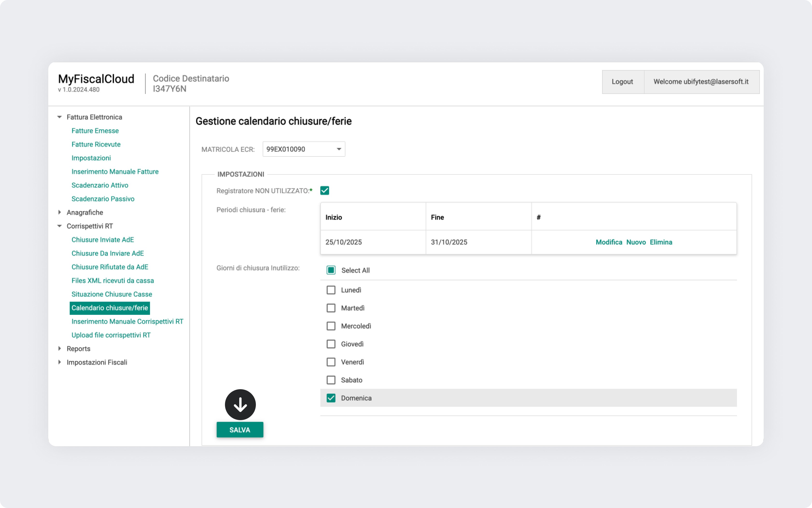The image size is (812, 508).
Task: Expand the Anagrafiche section arrow
Action: pyautogui.click(x=59, y=212)
